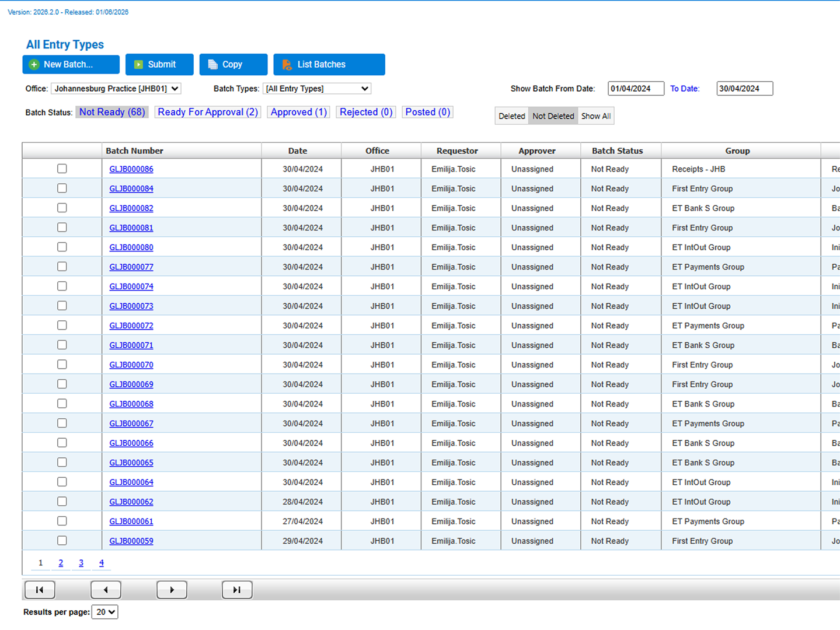The height and width of the screenshot is (630, 840).
Task: Sort by the Approver column header
Action: [x=537, y=150]
